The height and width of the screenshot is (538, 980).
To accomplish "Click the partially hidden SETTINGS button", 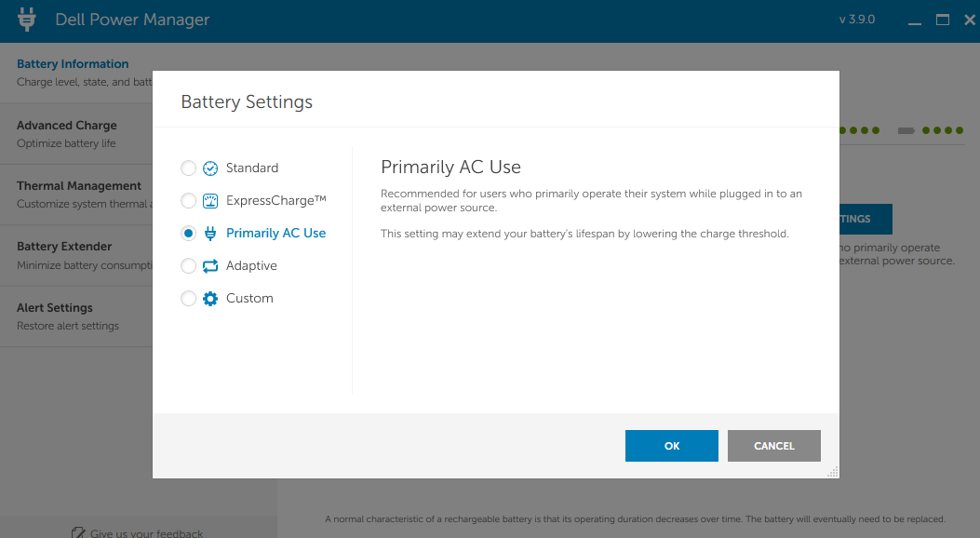I will [866, 219].
